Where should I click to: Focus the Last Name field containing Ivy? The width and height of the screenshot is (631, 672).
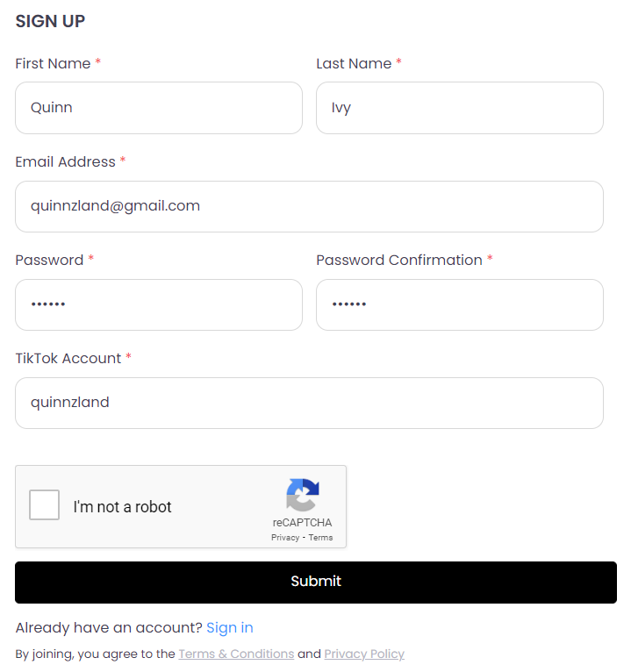(x=460, y=108)
